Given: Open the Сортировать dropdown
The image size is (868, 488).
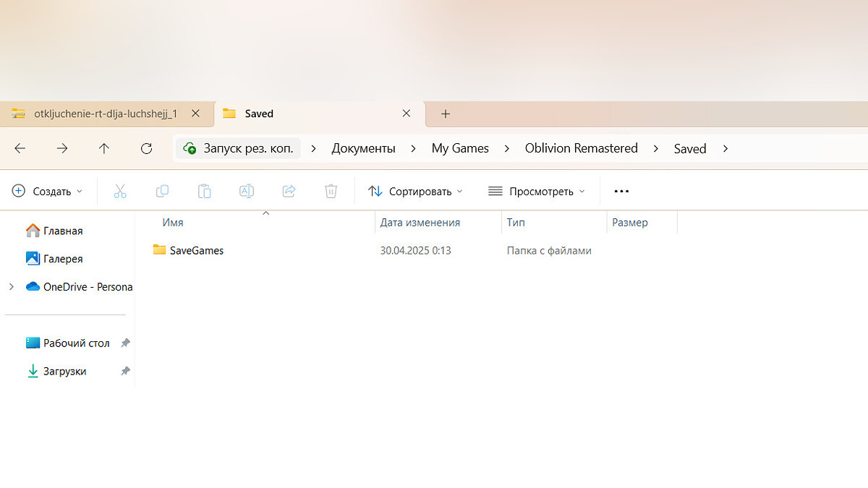Looking at the screenshot, I should click(x=415, y=191).
